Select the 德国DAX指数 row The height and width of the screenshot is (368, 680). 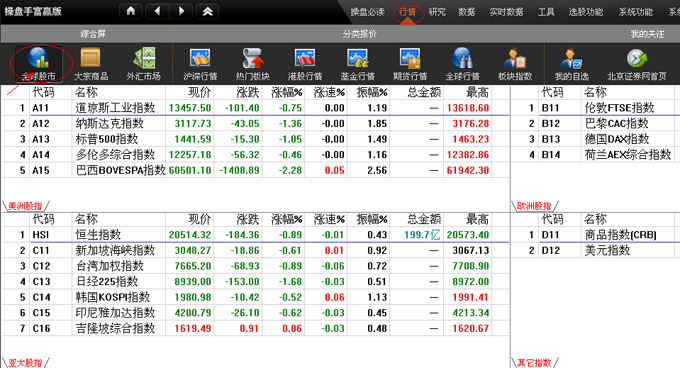point(596,139)
